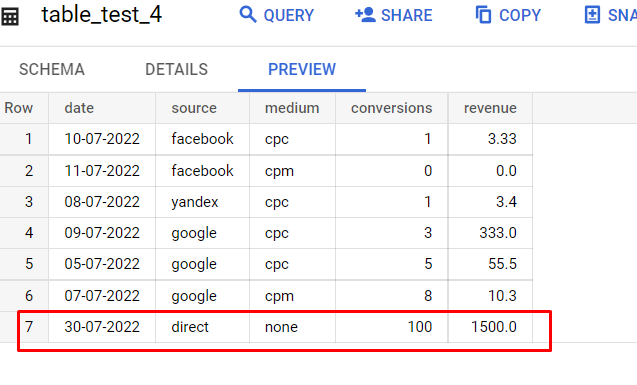Select date cell 09-07-2022
The height and width of the screenshot is (385, 637).
(x=102, y=233)
